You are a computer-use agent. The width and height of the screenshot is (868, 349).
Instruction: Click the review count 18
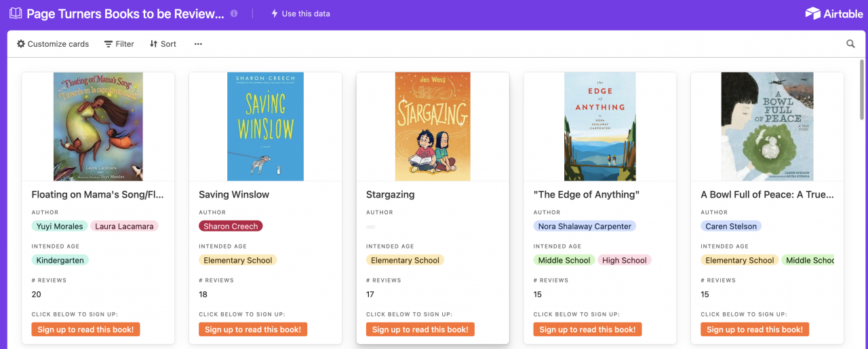(203, 295)
